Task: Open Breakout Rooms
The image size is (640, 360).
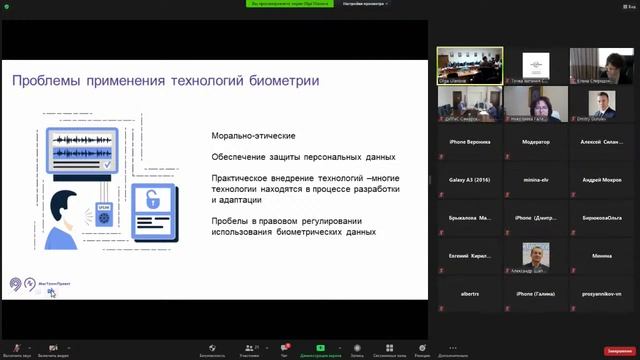Action: (389, 350)
